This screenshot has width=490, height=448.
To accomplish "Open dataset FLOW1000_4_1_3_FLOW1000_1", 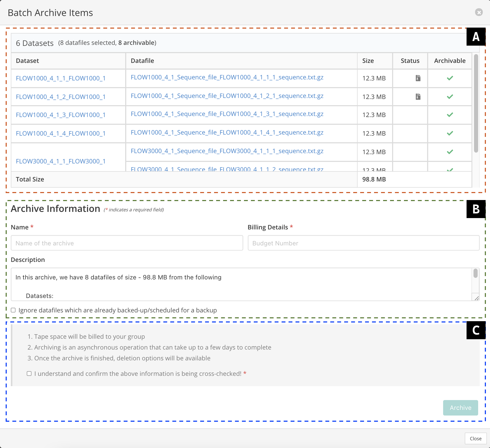I will click(x=61, y=115).
